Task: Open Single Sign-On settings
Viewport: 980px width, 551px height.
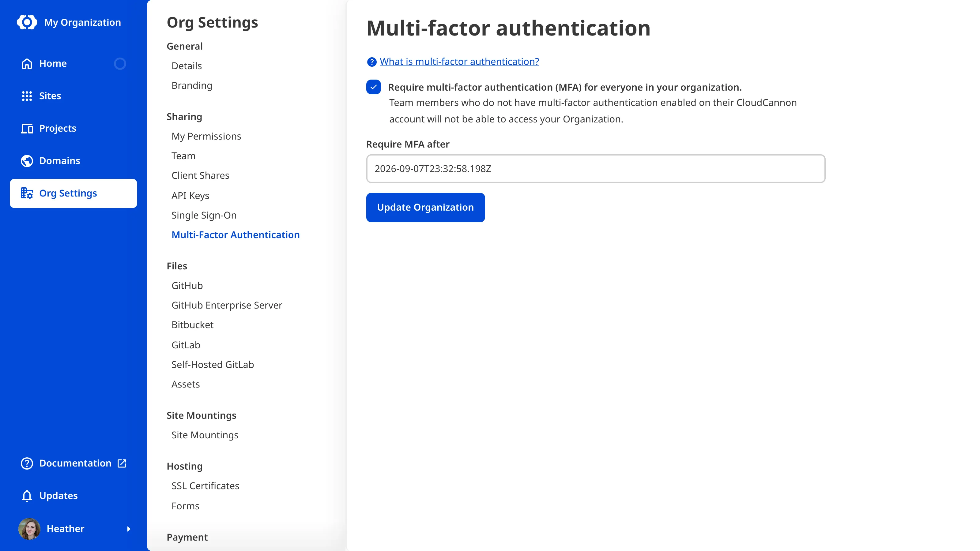Action: [x=204, y=215]
